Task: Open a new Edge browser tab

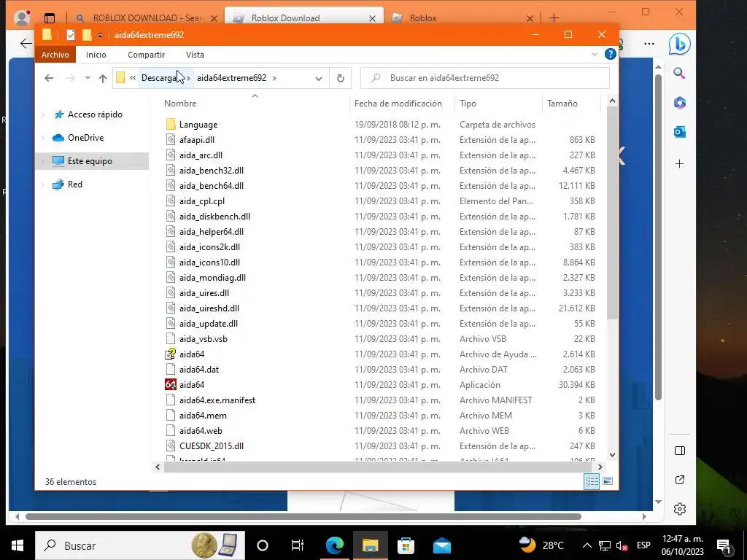Action: coord(554,18)
